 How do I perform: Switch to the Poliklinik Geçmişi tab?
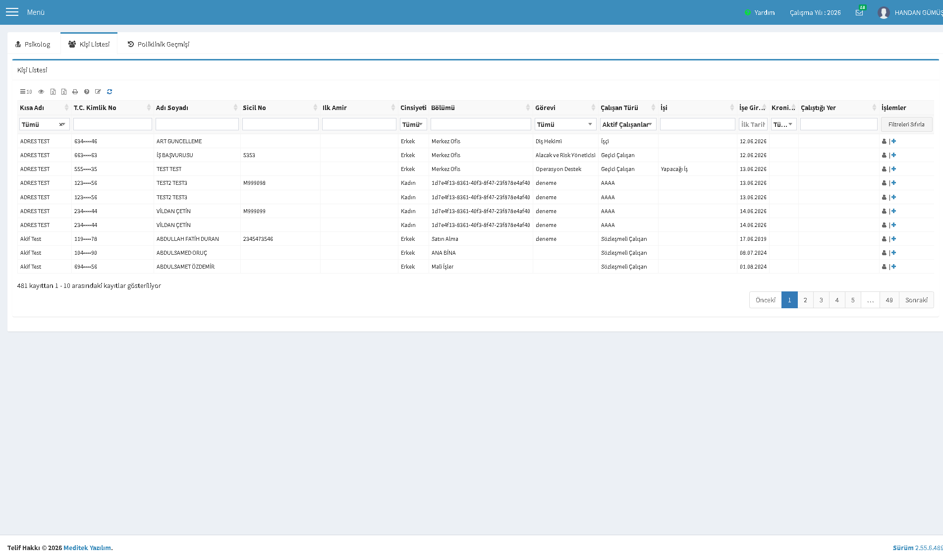click(x=159, y=44)
